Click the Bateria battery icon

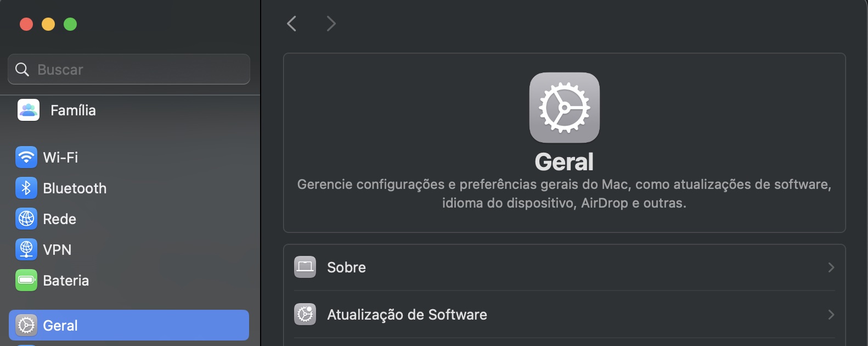pyautogui.click(x=26, y=280)
